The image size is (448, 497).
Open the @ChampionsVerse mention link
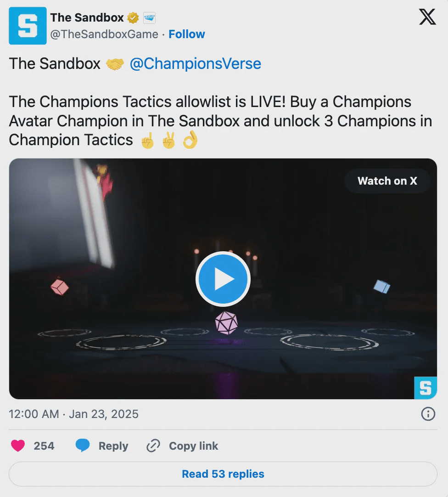point(196,64)
